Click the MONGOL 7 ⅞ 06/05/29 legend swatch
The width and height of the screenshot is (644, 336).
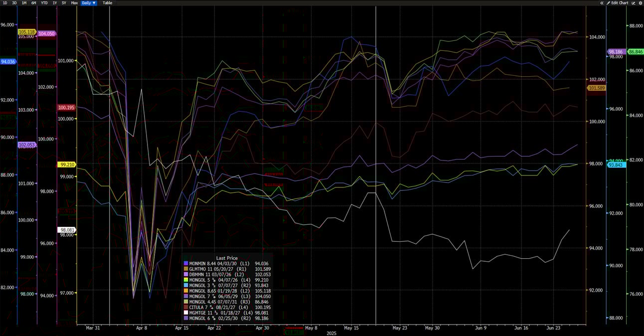(x=186, y=296)
